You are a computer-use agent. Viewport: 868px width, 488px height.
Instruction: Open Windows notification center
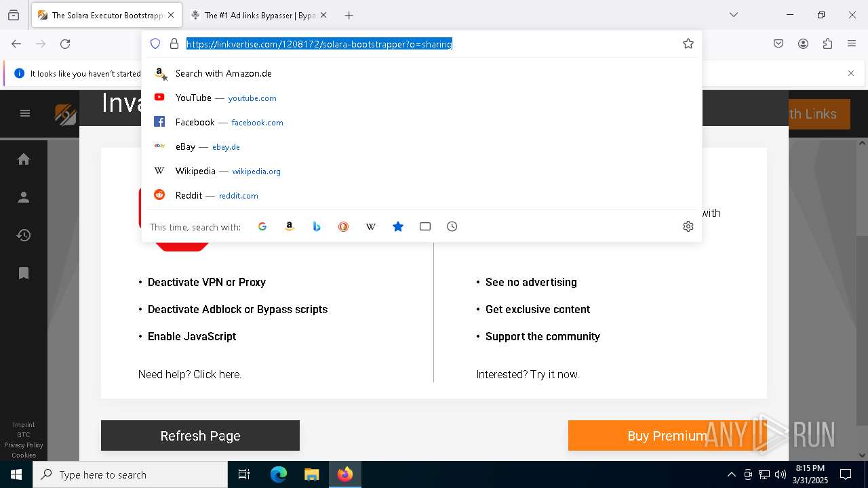(x=846, y=474)
